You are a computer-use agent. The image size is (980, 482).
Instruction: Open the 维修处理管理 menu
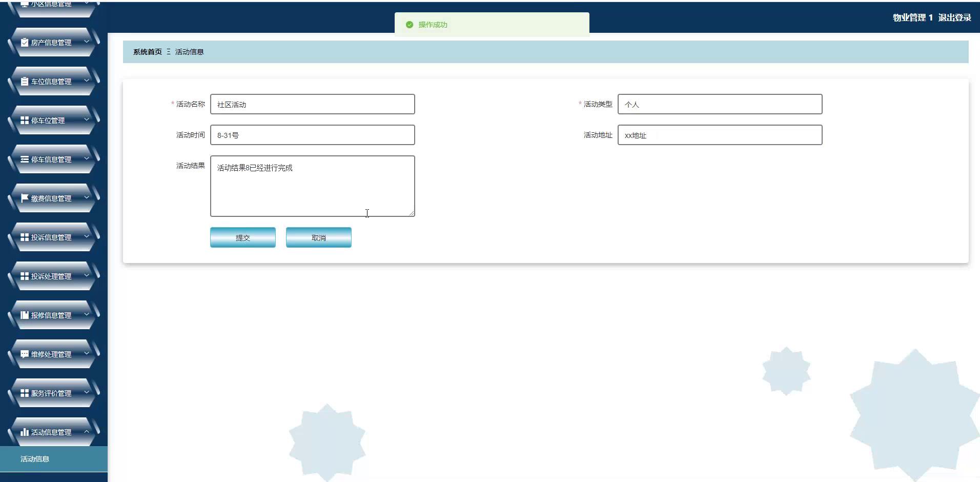(54, 354)
